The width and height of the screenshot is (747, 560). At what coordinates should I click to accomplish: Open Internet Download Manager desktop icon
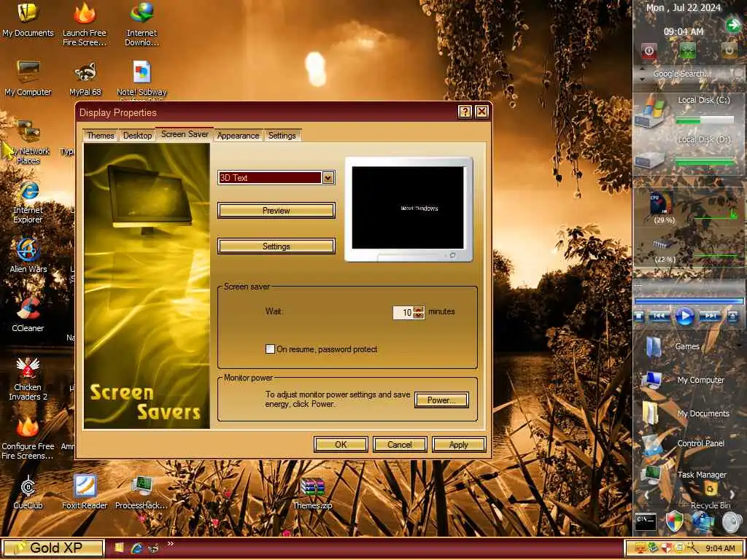click(142, 24)
